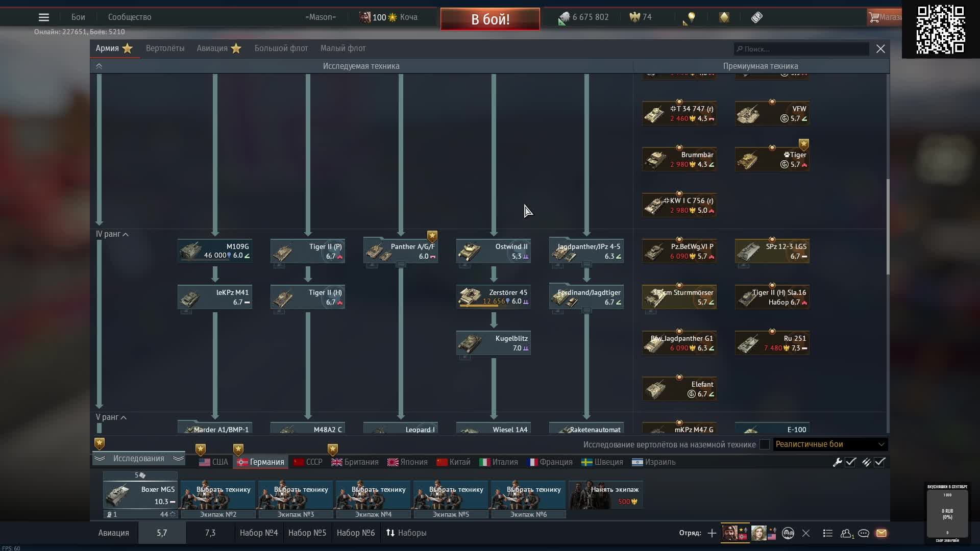
Task: Click the Golden Eagles currency icon
Action: [634, 17]
